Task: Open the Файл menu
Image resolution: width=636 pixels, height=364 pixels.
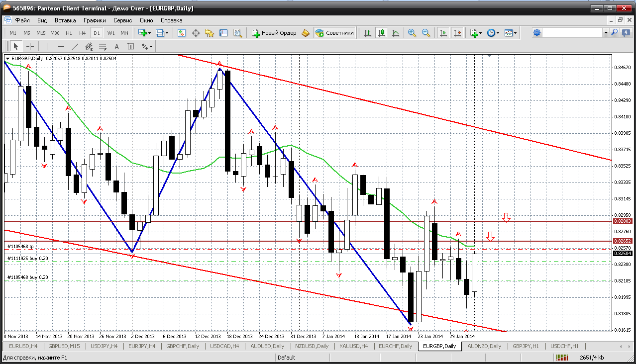Action: pos(22,20)
